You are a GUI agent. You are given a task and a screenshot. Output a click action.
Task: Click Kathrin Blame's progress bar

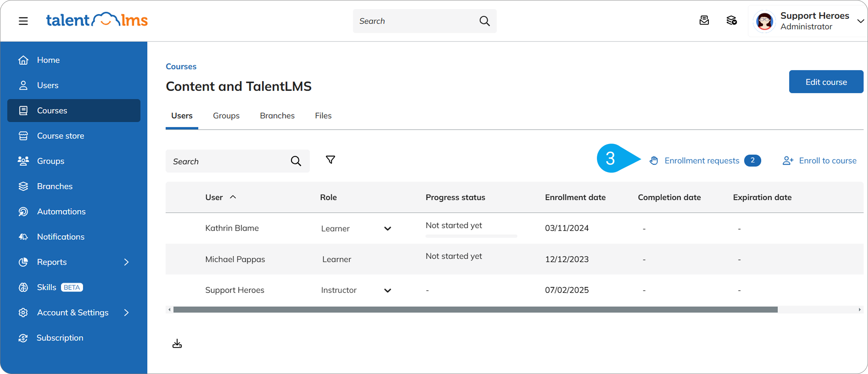tap(471, 236)
